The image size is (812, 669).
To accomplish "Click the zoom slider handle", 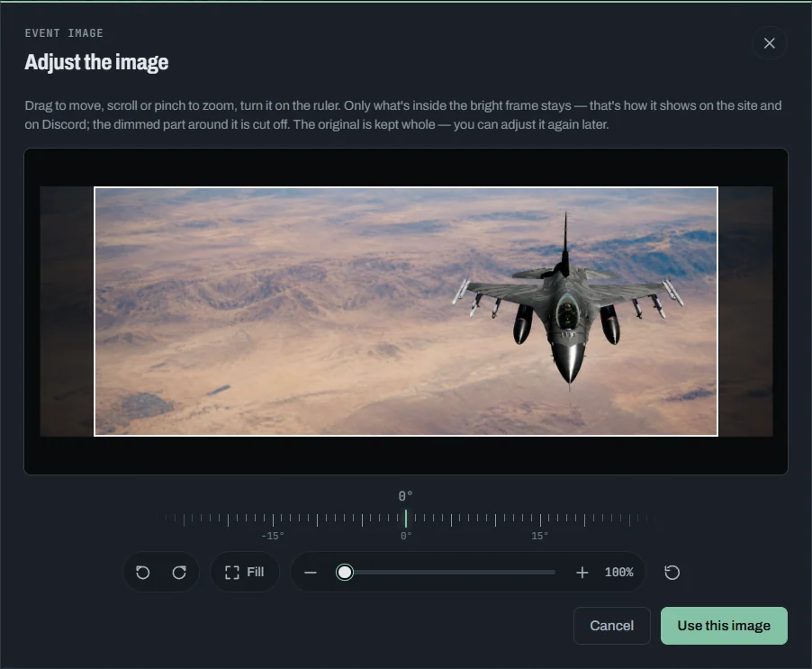I will point(345,572).
